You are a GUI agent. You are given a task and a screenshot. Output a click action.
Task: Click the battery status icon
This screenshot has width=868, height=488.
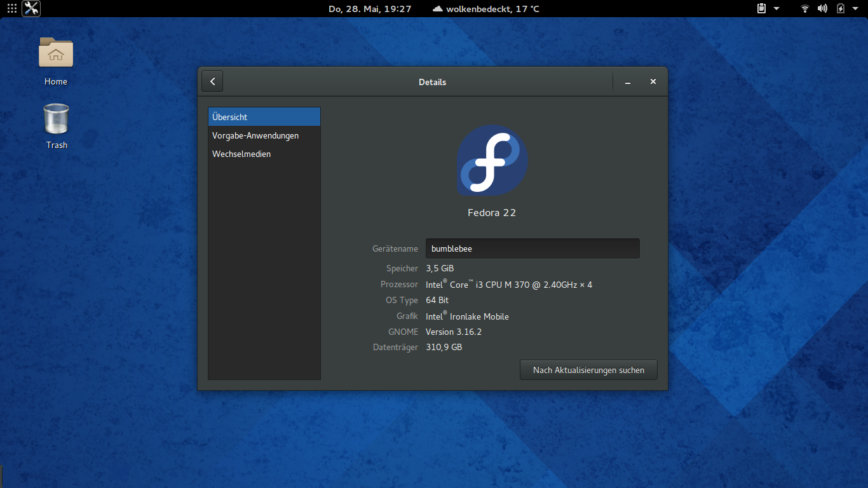point(841,8)
